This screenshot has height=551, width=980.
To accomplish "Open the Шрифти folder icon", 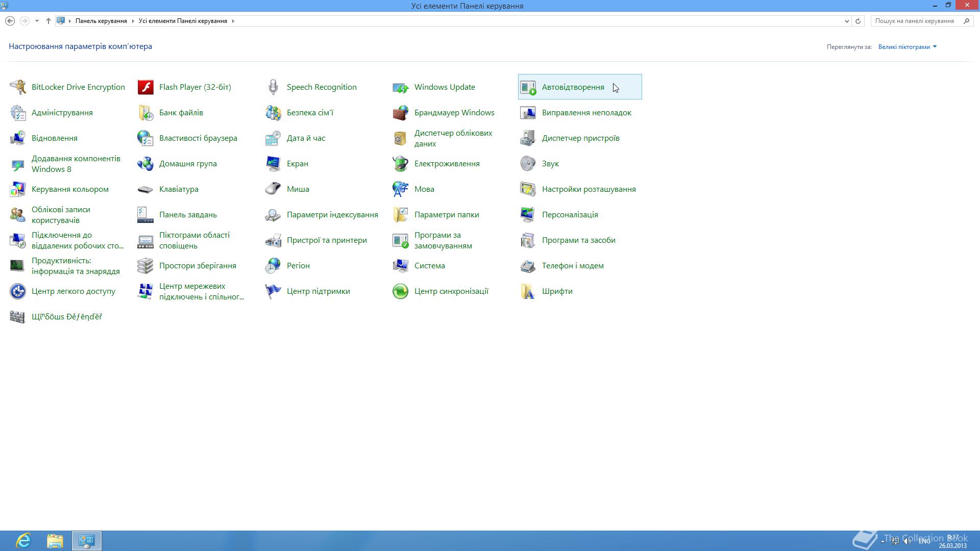I will pos(528,291).
